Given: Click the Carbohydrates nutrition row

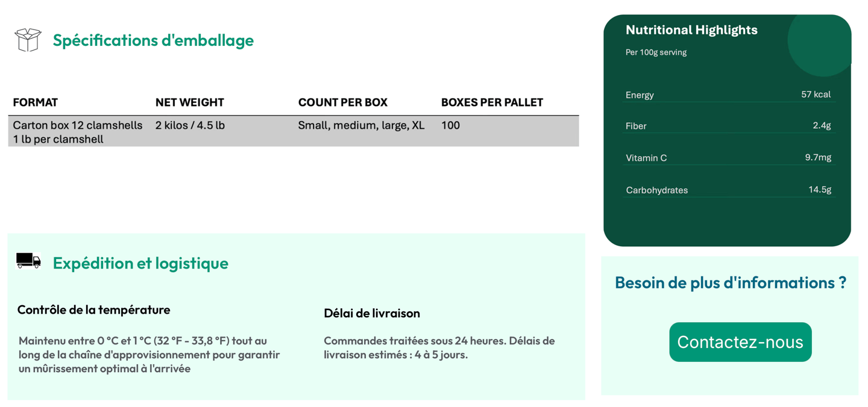Looking at the screenshot, I should point(728,190).
